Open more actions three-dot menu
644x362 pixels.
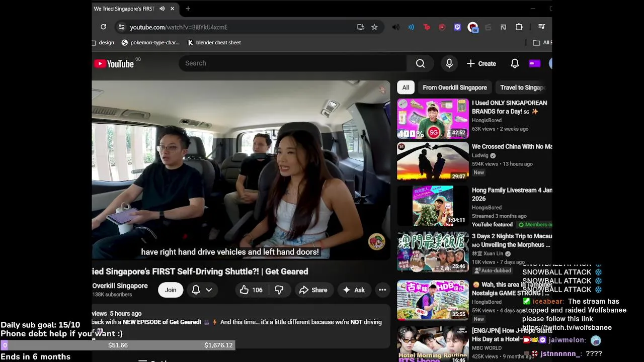[382, 290]
